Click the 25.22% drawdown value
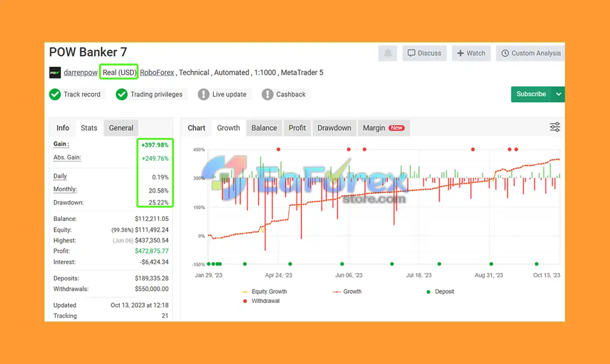 pos(160,202)
